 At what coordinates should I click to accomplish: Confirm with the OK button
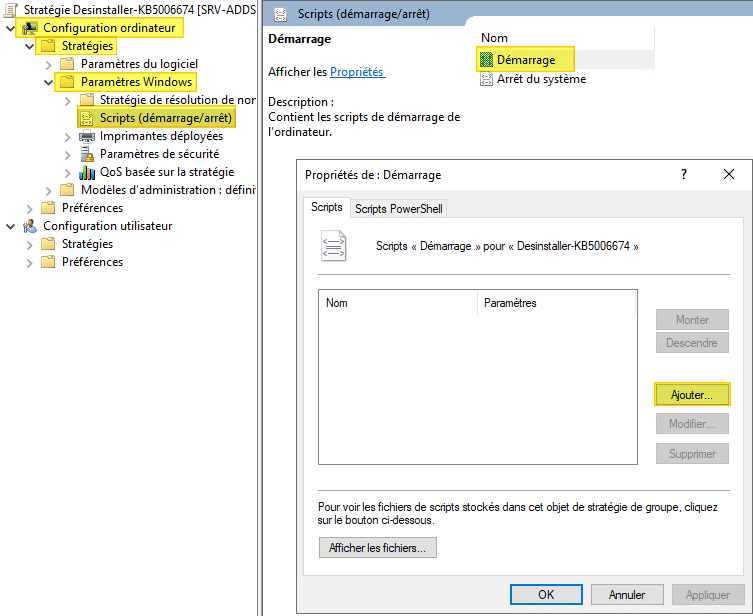[x=546, y=594]
